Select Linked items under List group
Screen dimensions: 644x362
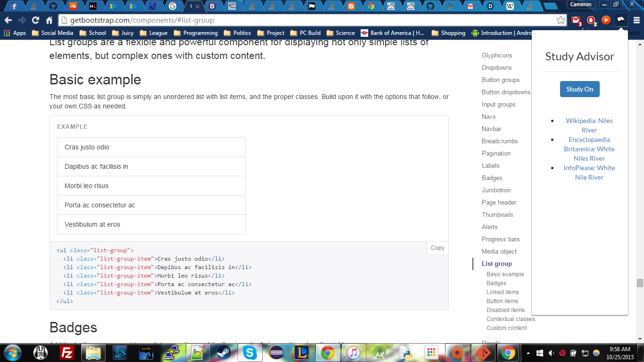503,292
